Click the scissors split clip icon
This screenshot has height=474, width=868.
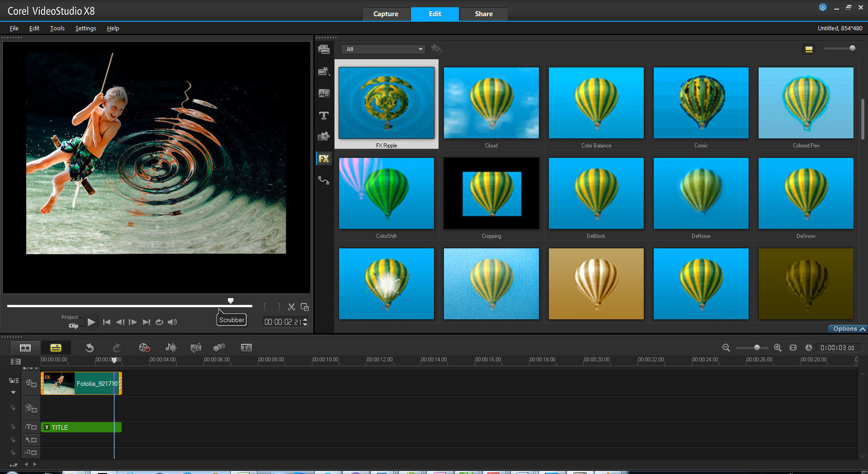point(292,307)
